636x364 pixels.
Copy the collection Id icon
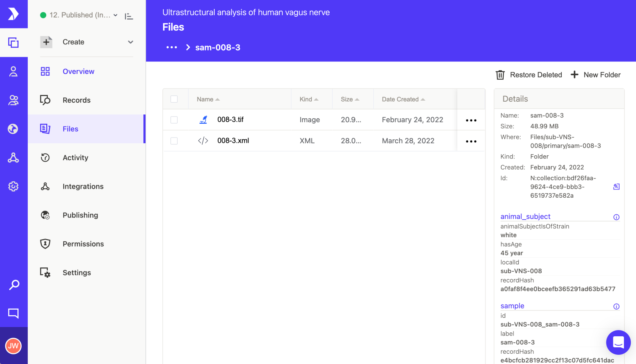pyautogui.click(x=616, y=187)
